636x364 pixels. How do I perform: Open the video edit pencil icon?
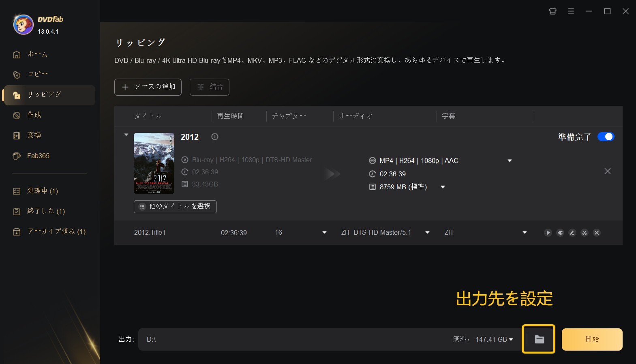click(572, 233)
